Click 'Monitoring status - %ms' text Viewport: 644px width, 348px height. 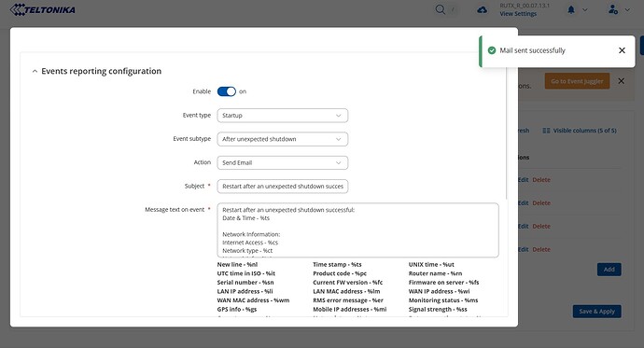pos(443,300)
